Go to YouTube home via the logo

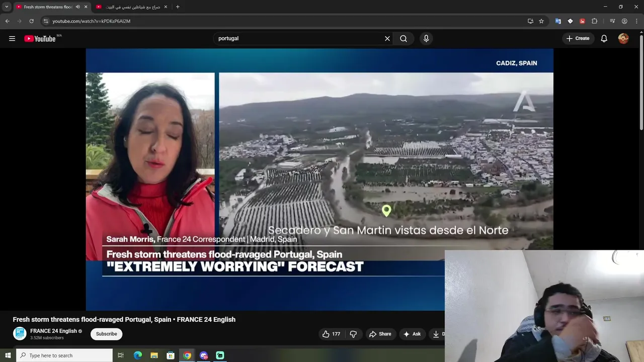pos(40,39)
